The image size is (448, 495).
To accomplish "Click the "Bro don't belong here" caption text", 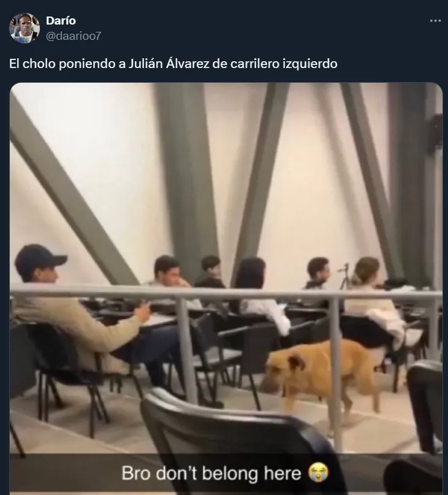I will pyautogui.click(x=211, y=473).
